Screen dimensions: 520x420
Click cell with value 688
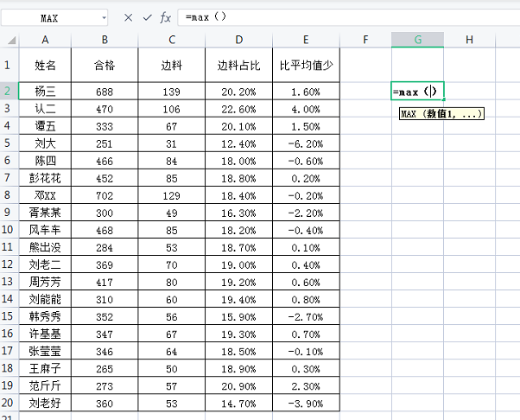105,92
